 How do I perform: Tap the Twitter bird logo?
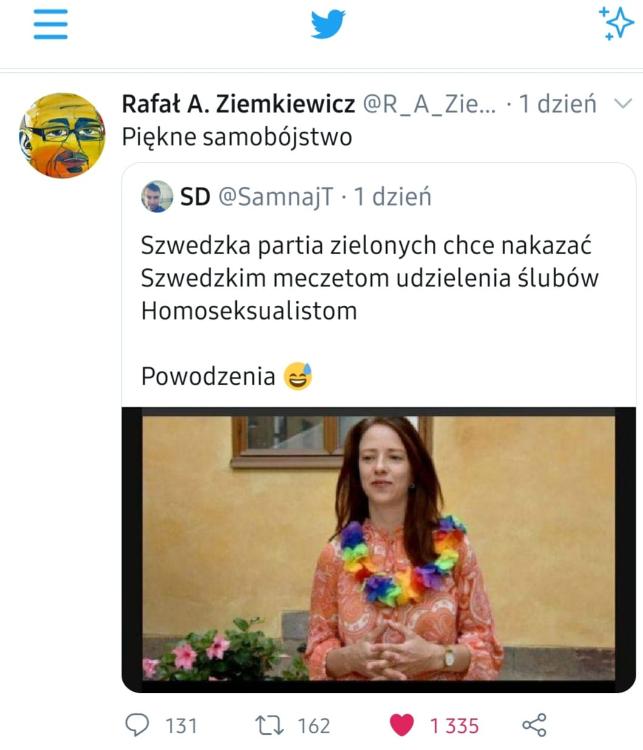(328, 24)
